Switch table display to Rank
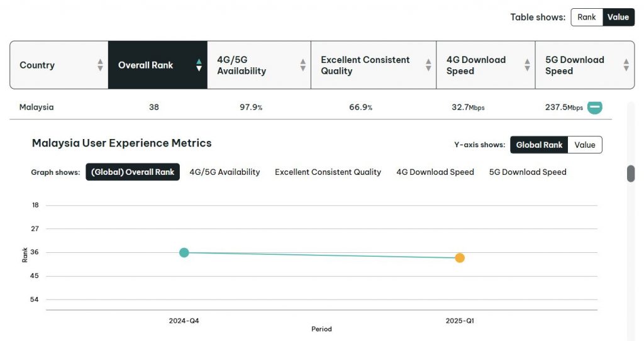Screen dimensions: 644x341 (x=586, y=17)
